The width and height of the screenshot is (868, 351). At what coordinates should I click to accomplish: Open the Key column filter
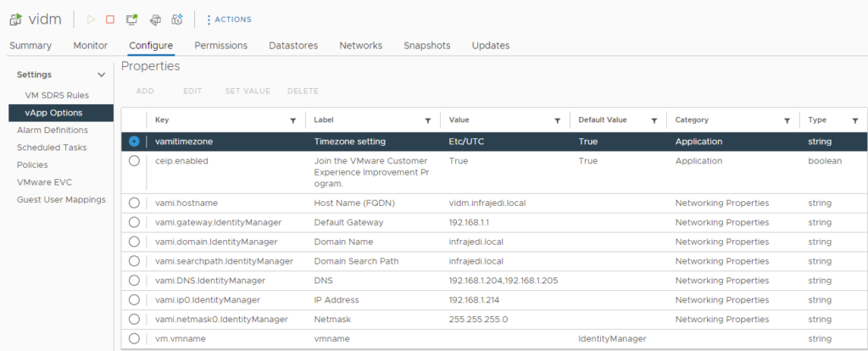click(x=292, y=120)
